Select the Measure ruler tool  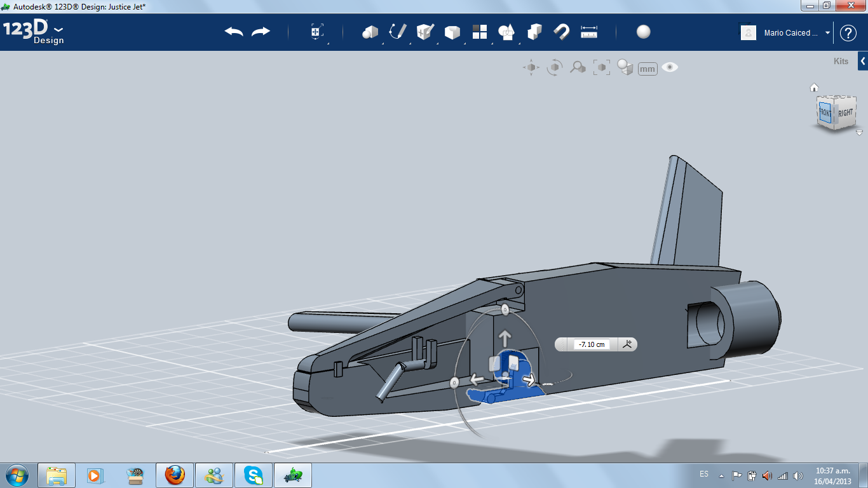(589, 32)
